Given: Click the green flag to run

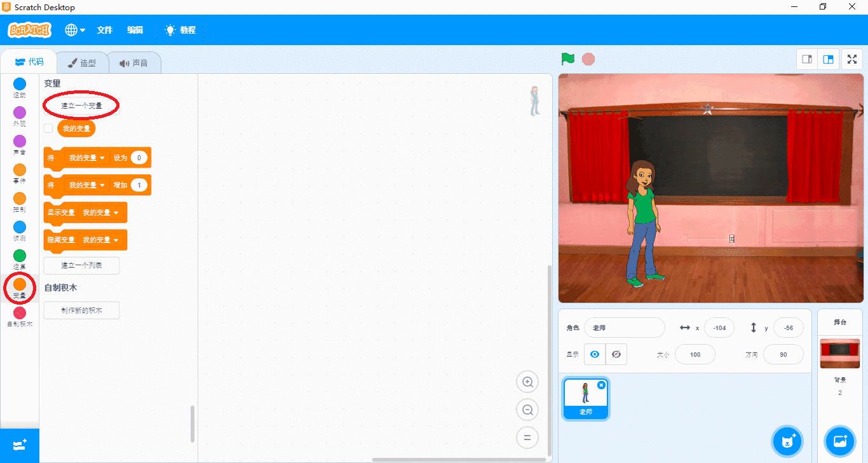Looking at the screenshot, I should [567, 59].
